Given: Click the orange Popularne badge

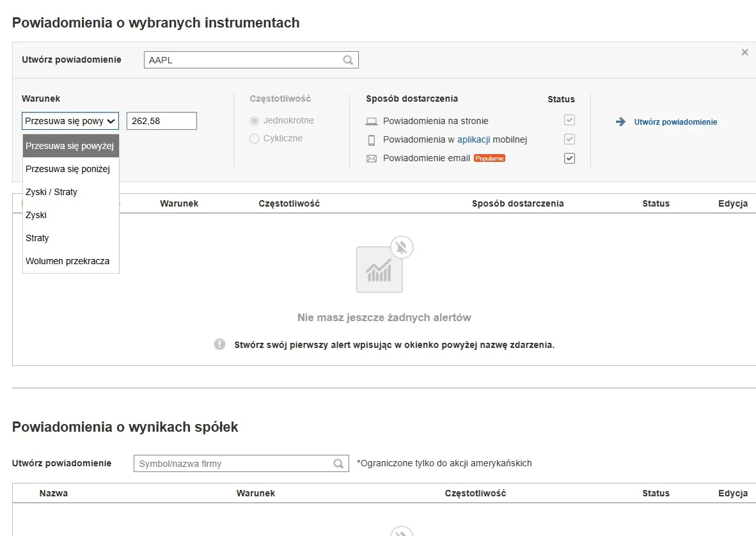Looking at the screenshot, I should point(489,157).
